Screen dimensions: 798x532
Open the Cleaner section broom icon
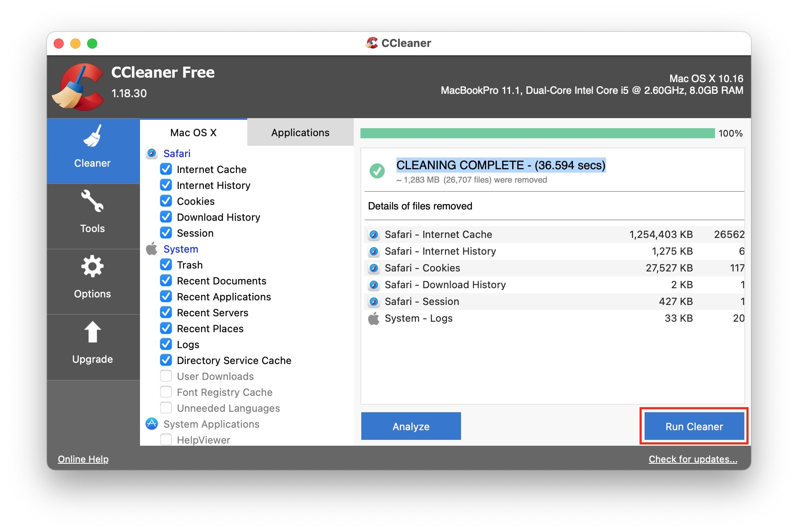pyautogui.click(x=92, y=137)
